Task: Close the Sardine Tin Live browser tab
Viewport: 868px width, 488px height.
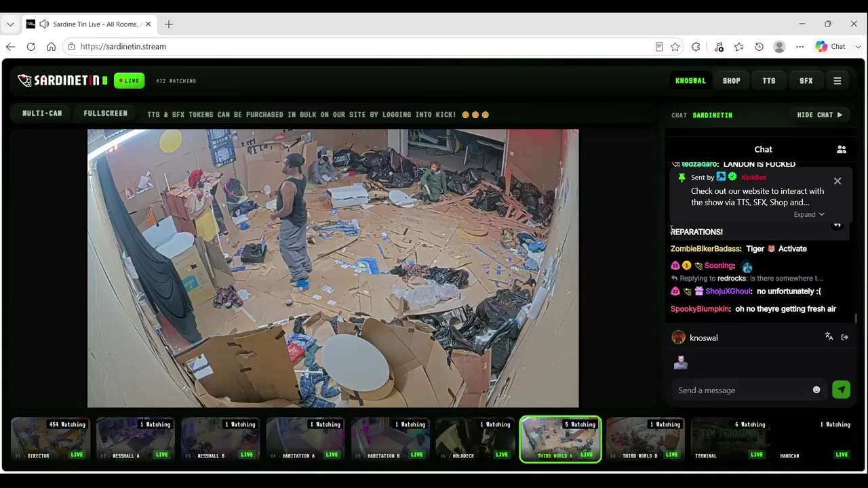Action: [x=148, y=24]
